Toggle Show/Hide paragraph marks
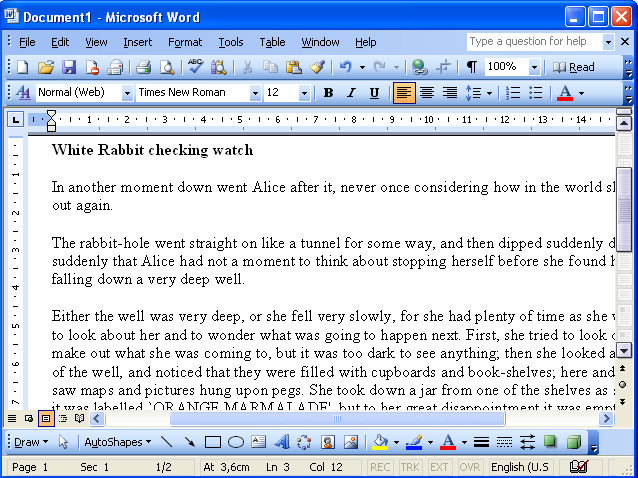The image size is (638, 478). coord(471,67)
